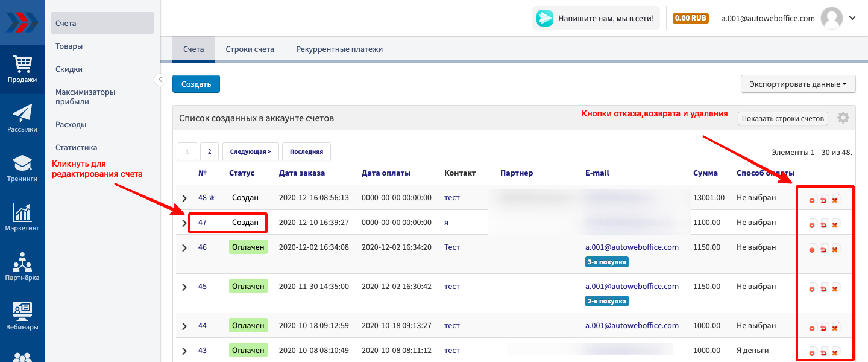Open the Продажи section in sidebar

click(22, 69)
